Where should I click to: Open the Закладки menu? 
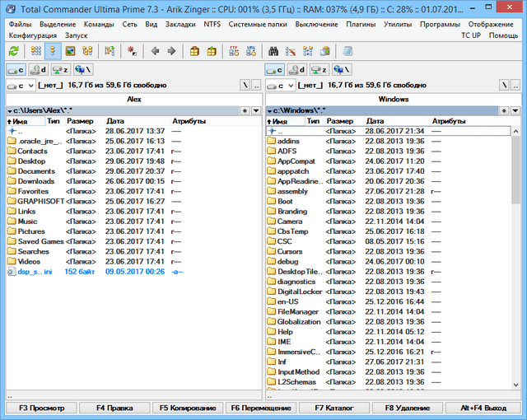click(x=180, y=25)
